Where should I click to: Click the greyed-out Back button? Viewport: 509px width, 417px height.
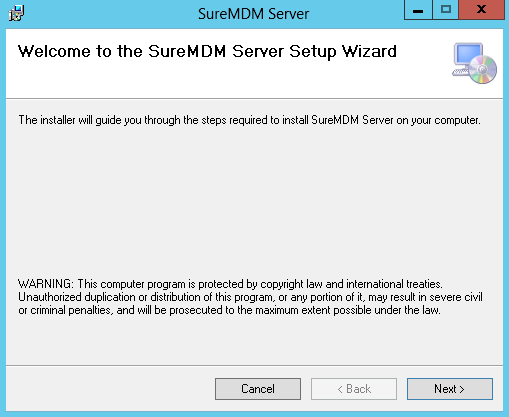point(354,389)
